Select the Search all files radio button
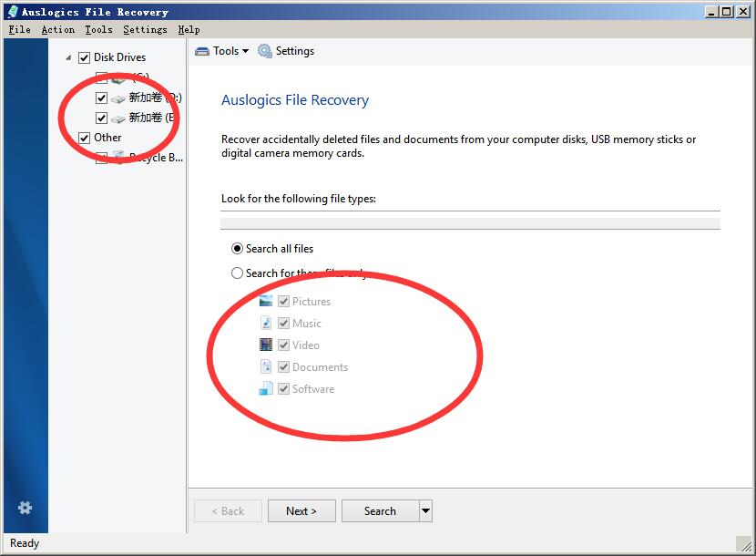The width and height of the screenshot is (756, 556). click(x=237, y=249)
